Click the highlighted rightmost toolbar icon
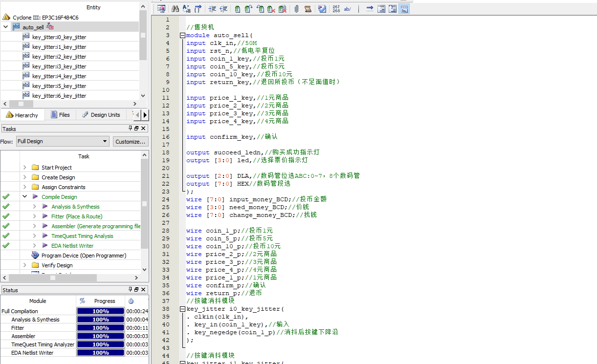This screenshot has width=597, height=364. click(x=404, y=9)
